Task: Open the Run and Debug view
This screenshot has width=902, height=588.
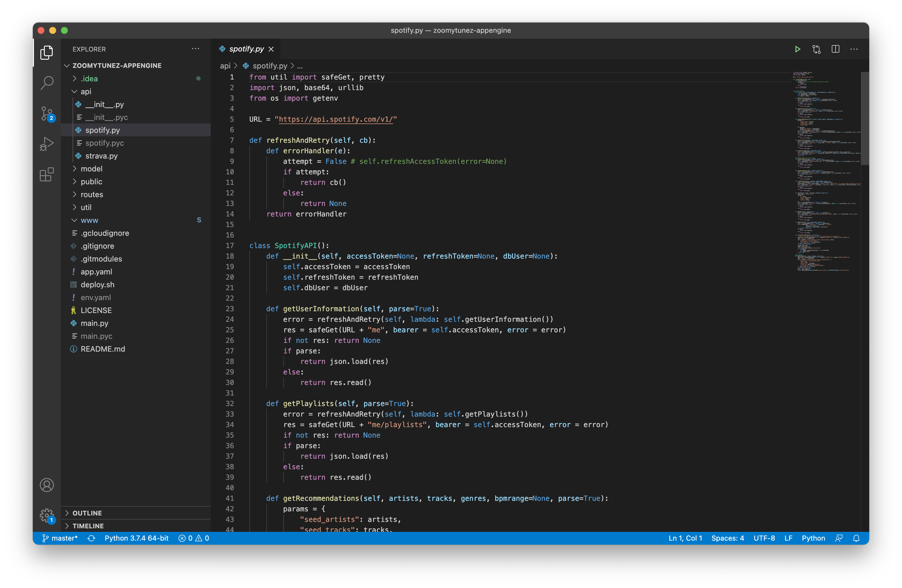Action: (47, 144)
